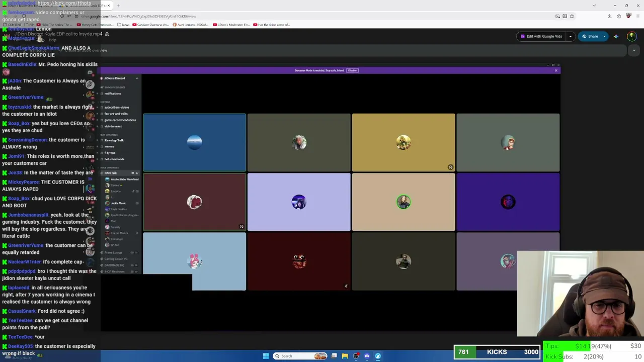Click the Share button in Google Drive

(590, 36)
